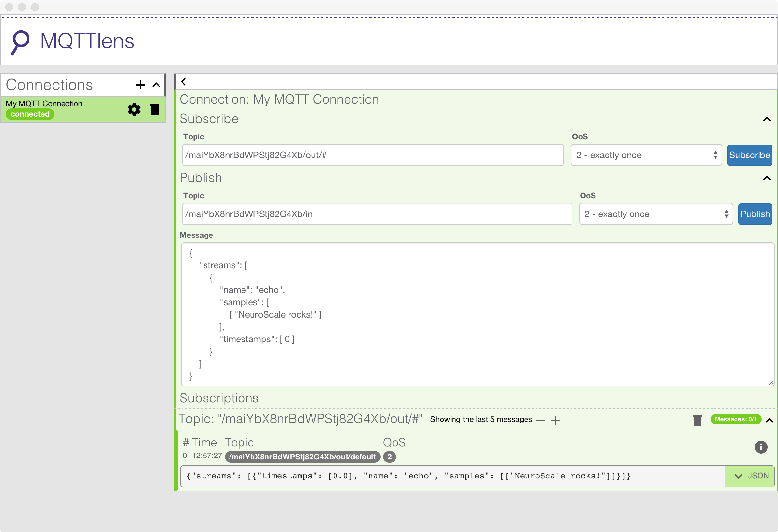Viewport: 778px width, 532px height.
Task: Decrease shown messages with minus icon
Action: (x=540, y=421)
